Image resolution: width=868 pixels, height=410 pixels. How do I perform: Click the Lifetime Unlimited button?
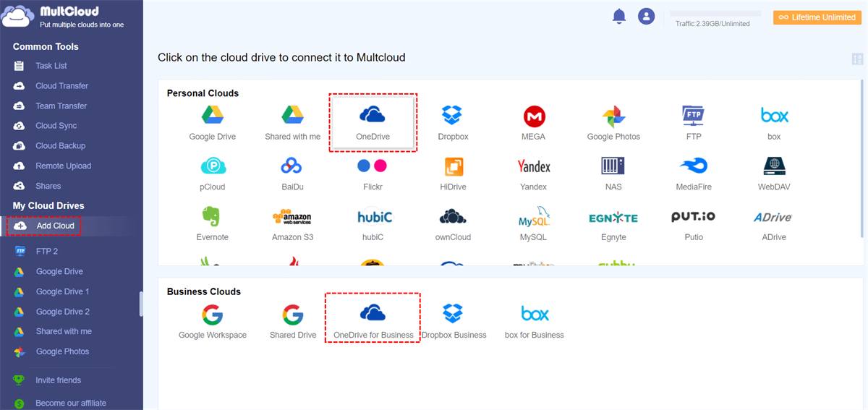click(x=817, y=17)
